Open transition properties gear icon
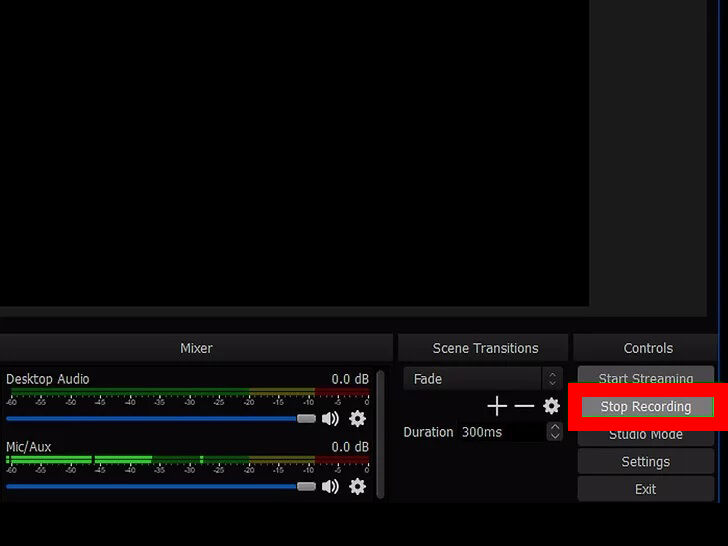 click(x=551, y=406)
